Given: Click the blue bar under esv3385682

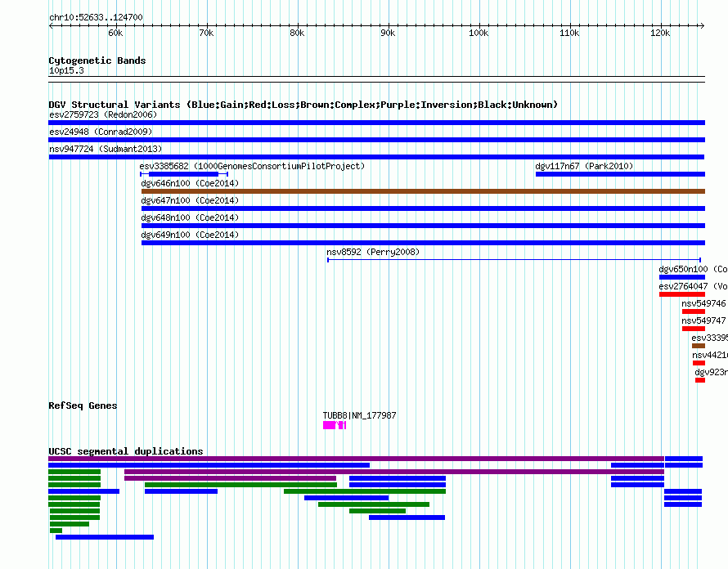Looking at the screenshot, I should tap(184, 174).
